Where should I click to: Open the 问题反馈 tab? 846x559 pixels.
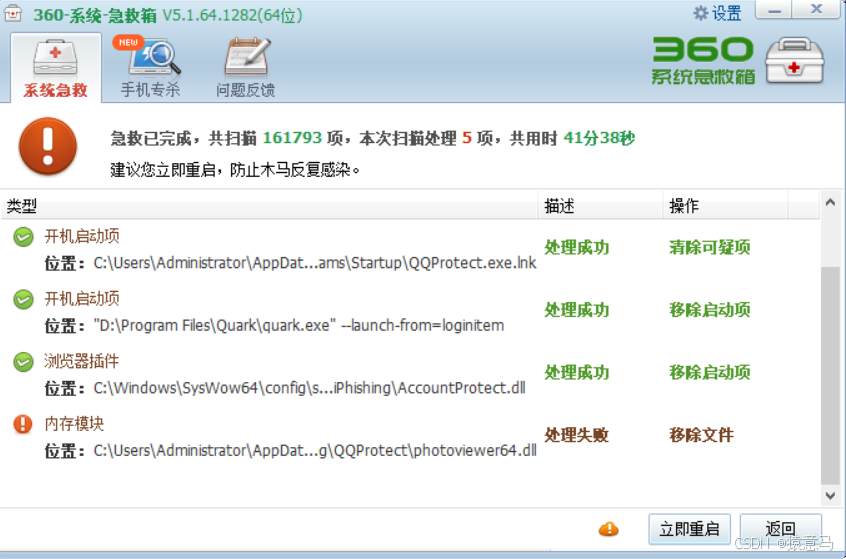[x=245, y=68]
